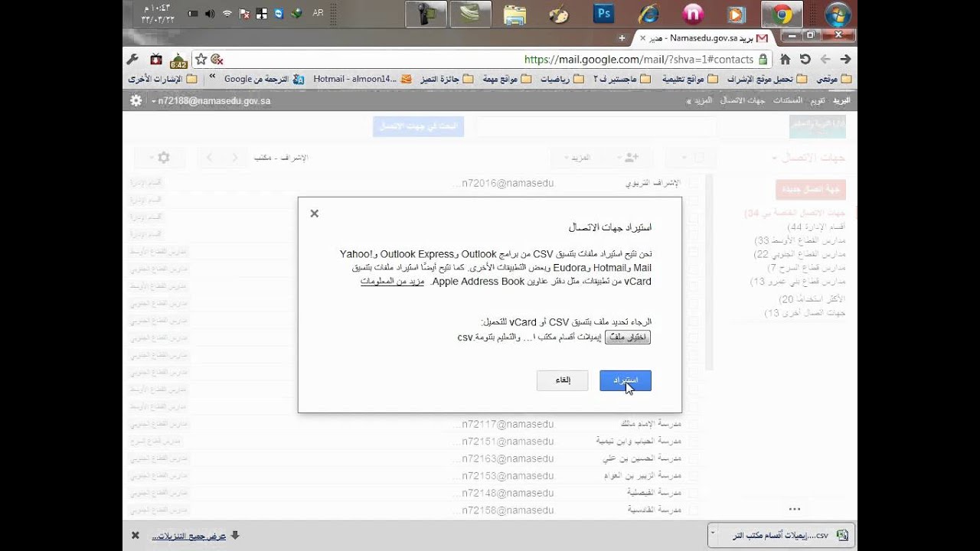Tick the checkbox for مدرسة الزبير بن العوام
The image size is (980, 551).
click(x=694, y=475)
